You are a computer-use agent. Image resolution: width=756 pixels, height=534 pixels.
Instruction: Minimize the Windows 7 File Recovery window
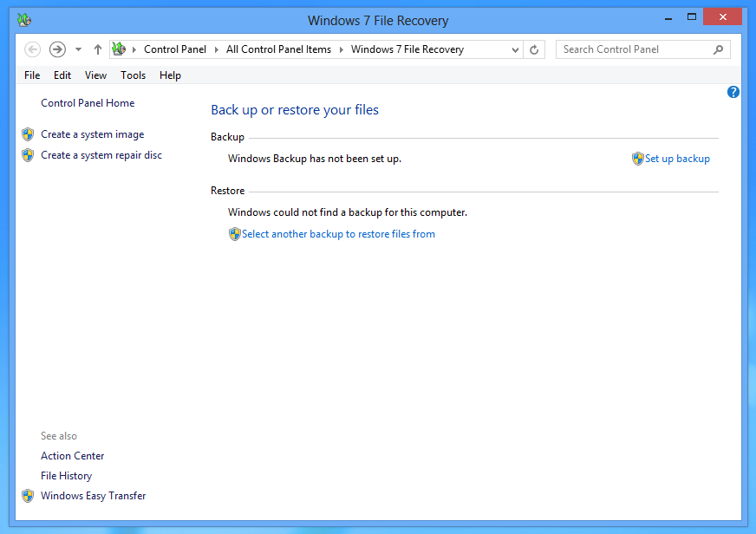click(x=668, y=18)
